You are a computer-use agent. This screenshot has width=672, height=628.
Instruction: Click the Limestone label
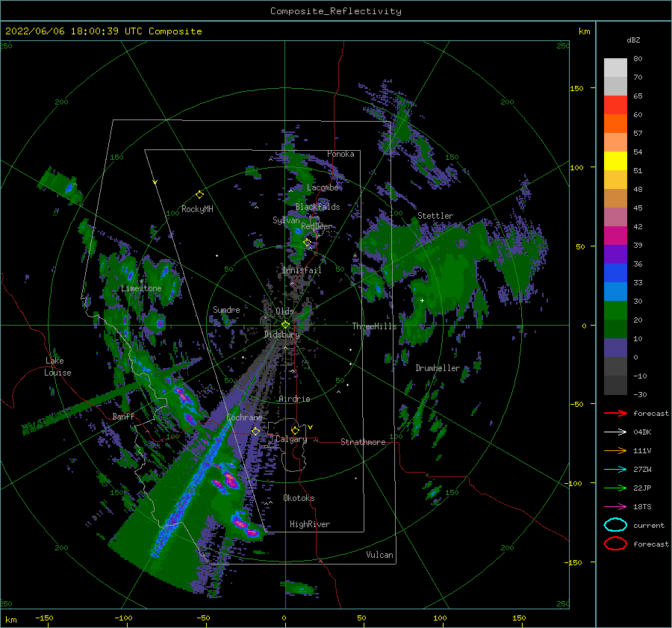click(x=141, y=288)
